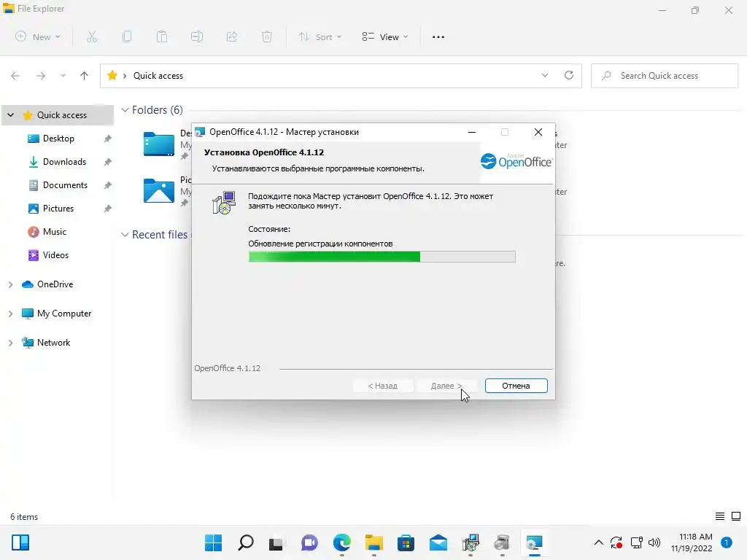
Task: Click the Отмена button in the installer
Action: [x=516, y=386]
